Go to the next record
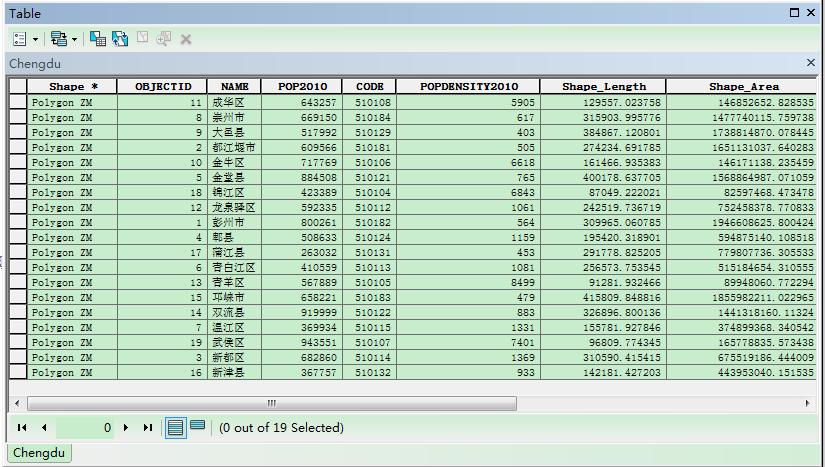The image size is (825, 467). tap(126, 428)
